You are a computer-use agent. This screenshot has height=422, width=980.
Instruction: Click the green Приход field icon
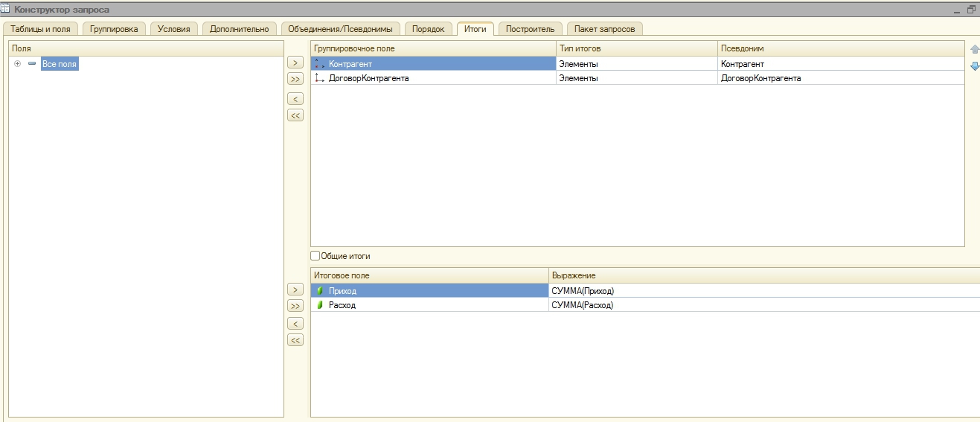tap(320, 291)
